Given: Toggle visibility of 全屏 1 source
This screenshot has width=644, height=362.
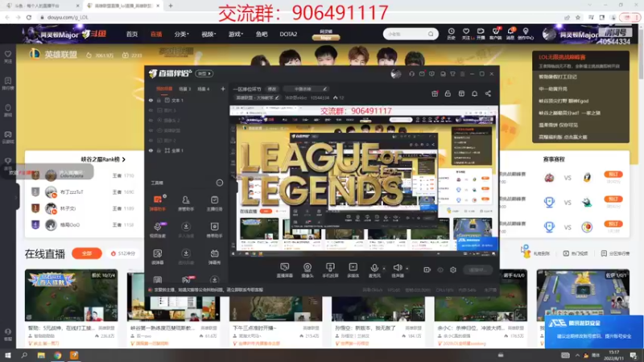Looking at the screenshot, I should 151,150.
